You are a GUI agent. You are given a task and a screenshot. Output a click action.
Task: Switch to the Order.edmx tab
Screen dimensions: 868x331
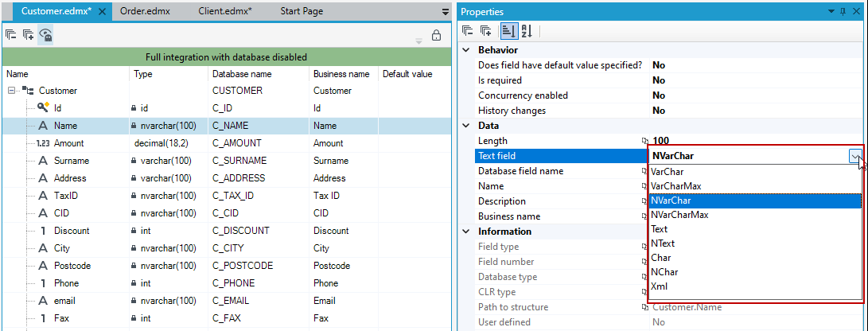click(143, 11)
